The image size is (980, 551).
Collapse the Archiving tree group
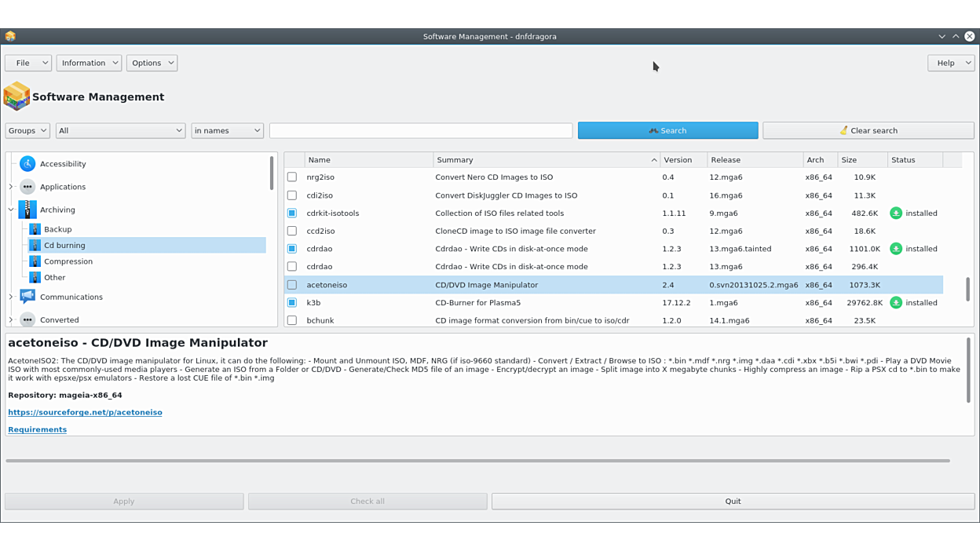coord(11,210)
